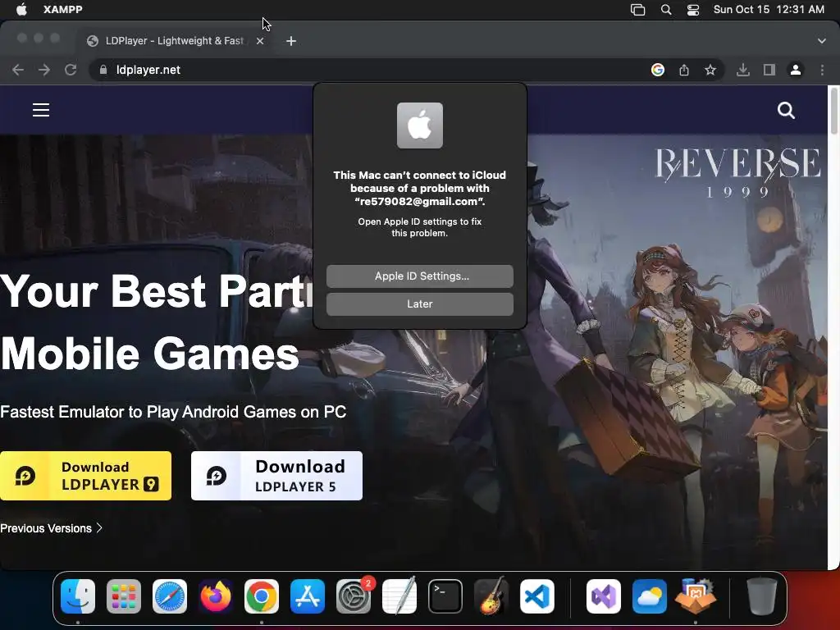Reload the ldplayer.net page
Screen dimensions: 840x630
[71, 70]
